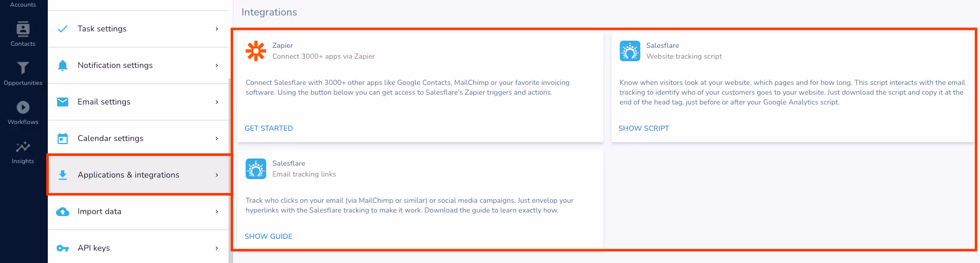Expand Task settings chevron
Screen dimensions: 980x263
point(217,29)
